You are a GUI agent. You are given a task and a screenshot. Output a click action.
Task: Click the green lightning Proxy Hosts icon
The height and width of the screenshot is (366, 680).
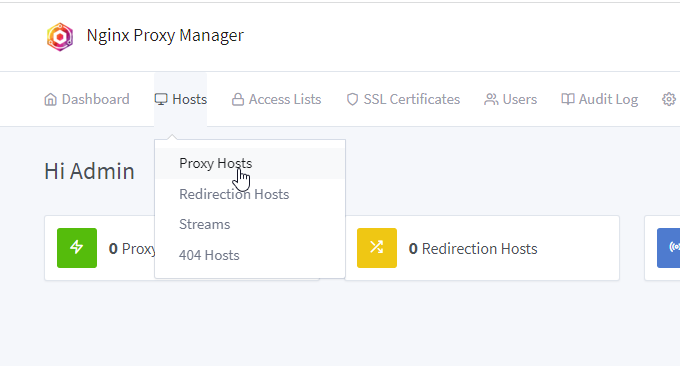pyautogui.click(x=77, y=248)
